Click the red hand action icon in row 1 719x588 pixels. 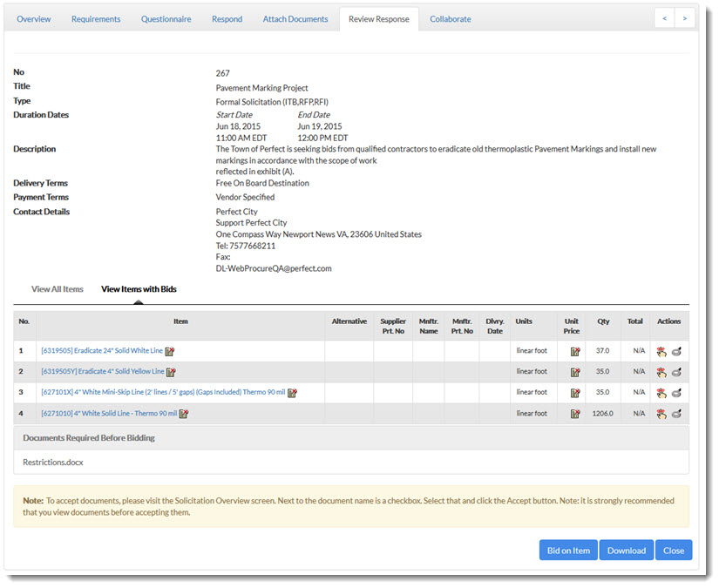(661, 352)
